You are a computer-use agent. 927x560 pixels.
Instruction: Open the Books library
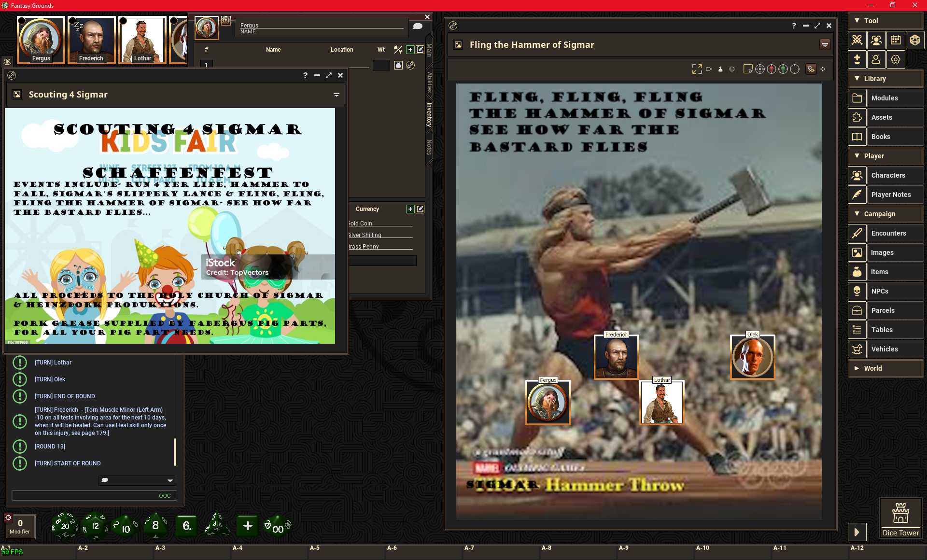885,137
